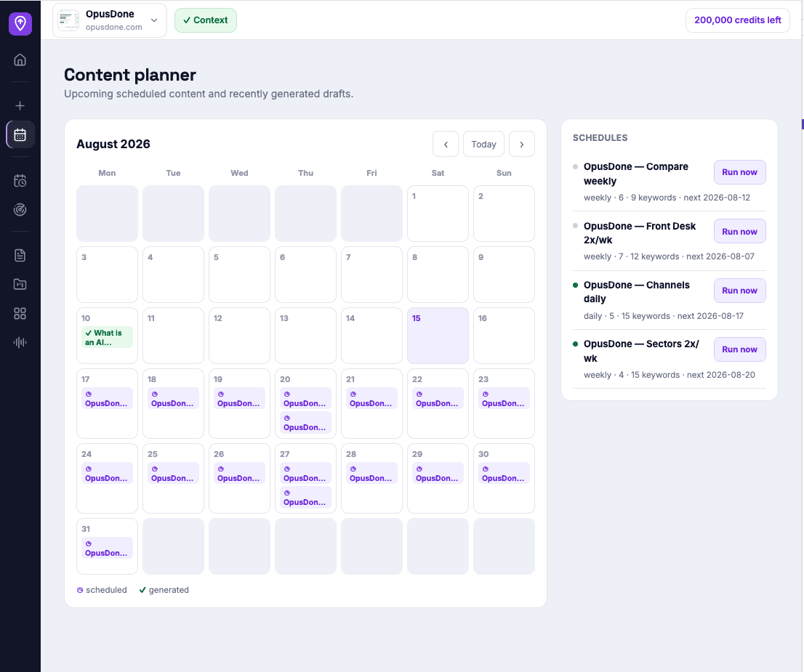Click the OpusDone — Compare weekly schedule title
Screen dimensions: 804x672
point(636,174)
